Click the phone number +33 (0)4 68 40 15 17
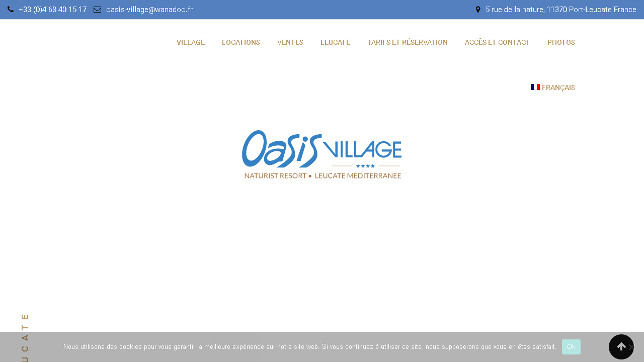 coord(53,10)
